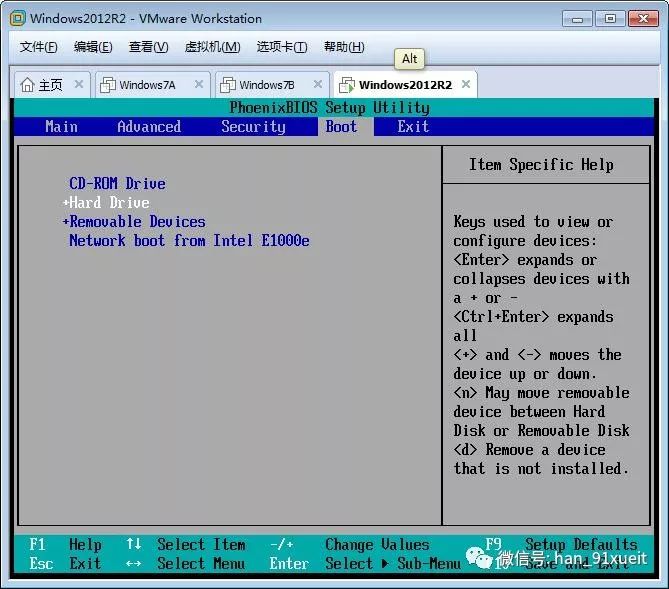
Task: Expand the + next to Removable Devices
Action: (x=66, y=222)
